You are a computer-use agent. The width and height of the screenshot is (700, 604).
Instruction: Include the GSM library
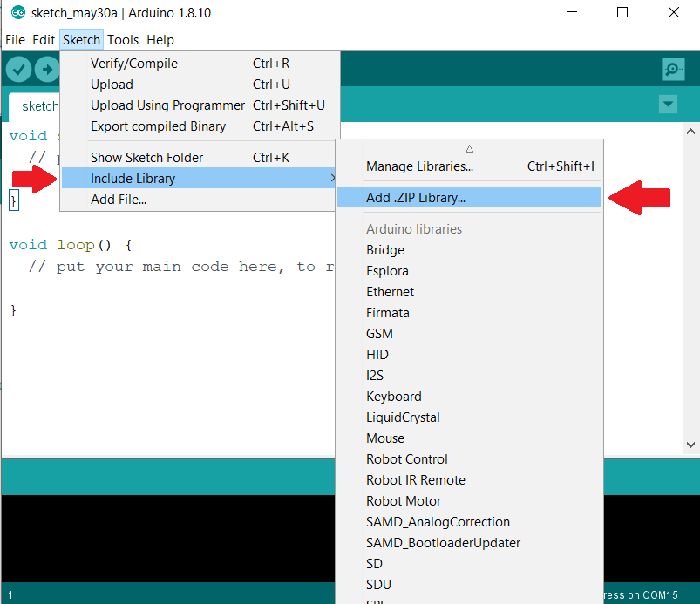(469, 334)
